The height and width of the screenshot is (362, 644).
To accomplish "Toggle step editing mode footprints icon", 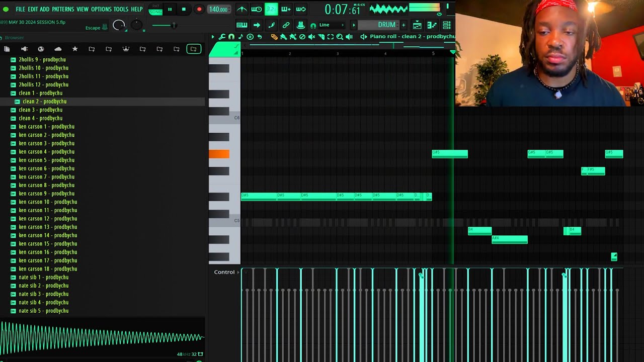I will pyautogui.click(x=271, y=25).
